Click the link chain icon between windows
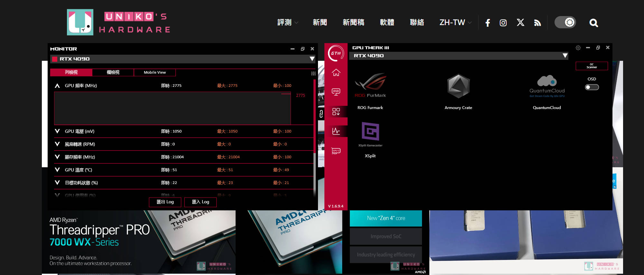Screen dimensions: 644x275 pyautogui.click(x=321, y=113)
